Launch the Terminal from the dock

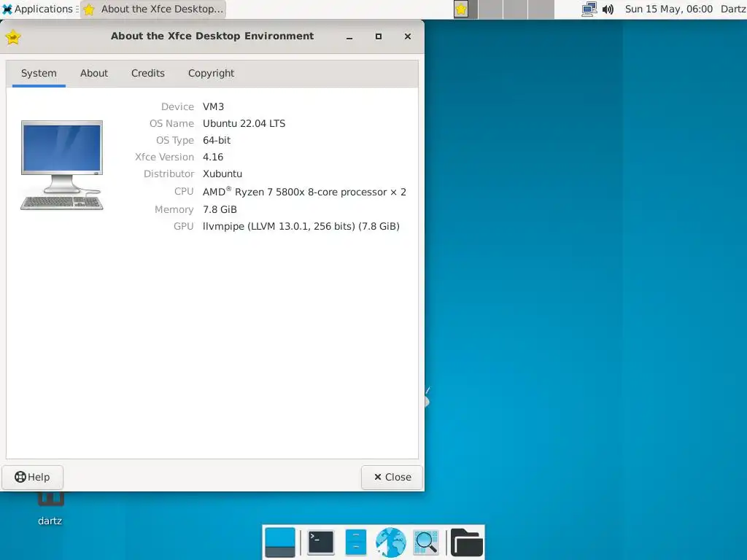pos(321,542)
